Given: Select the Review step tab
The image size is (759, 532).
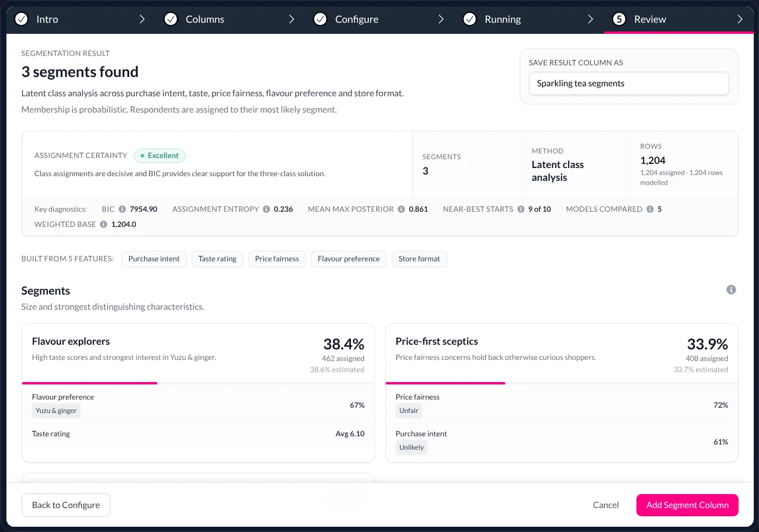Looking at the screenshot, I should coord(678,19).
